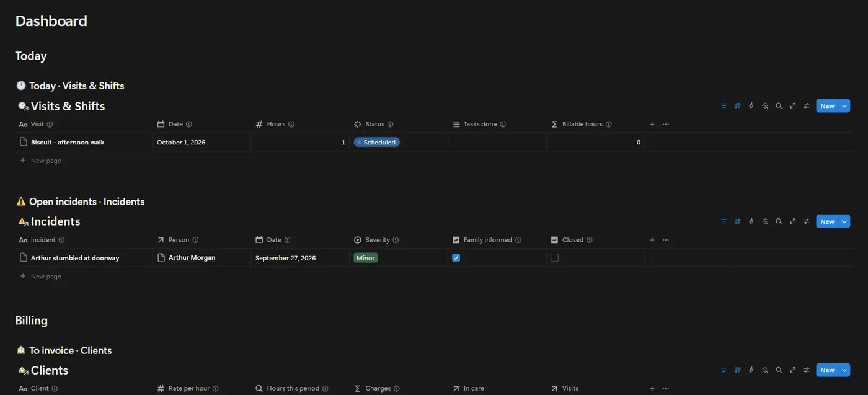868x395 pixels.
Task: Open the Arthur Morgan person page
Action: (187, 257)
